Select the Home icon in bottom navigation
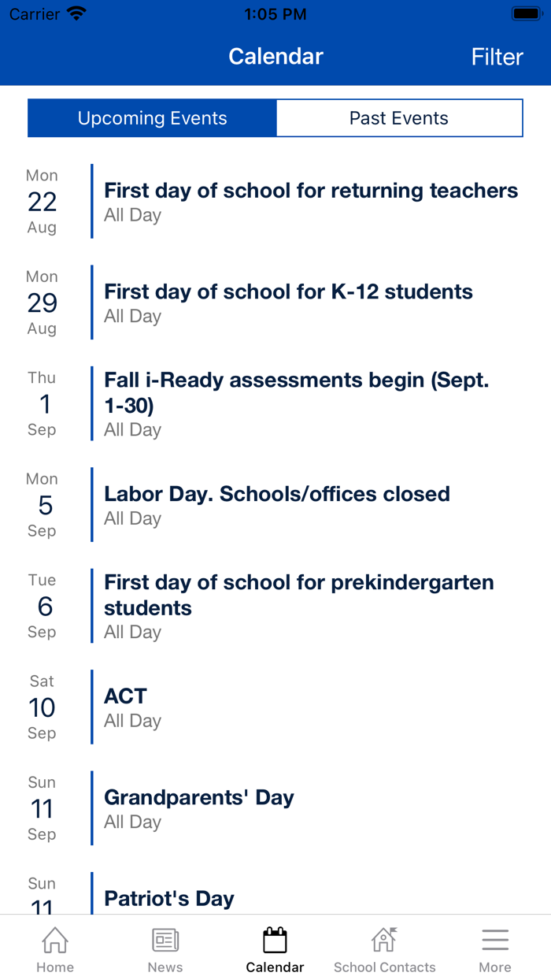 pyautogui.click(x=54, y=945)
